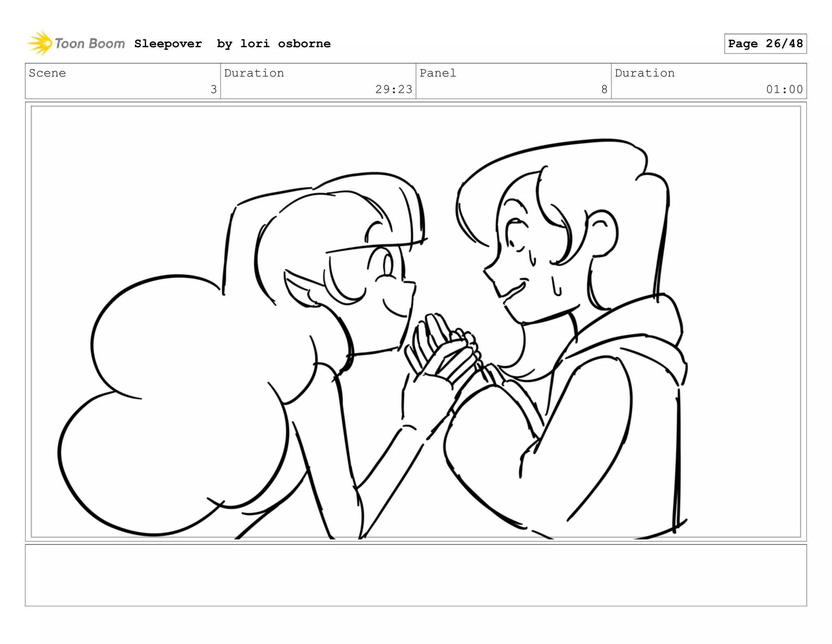Click the Scene header label
The image size is (832, 644).
coord(47,73)
